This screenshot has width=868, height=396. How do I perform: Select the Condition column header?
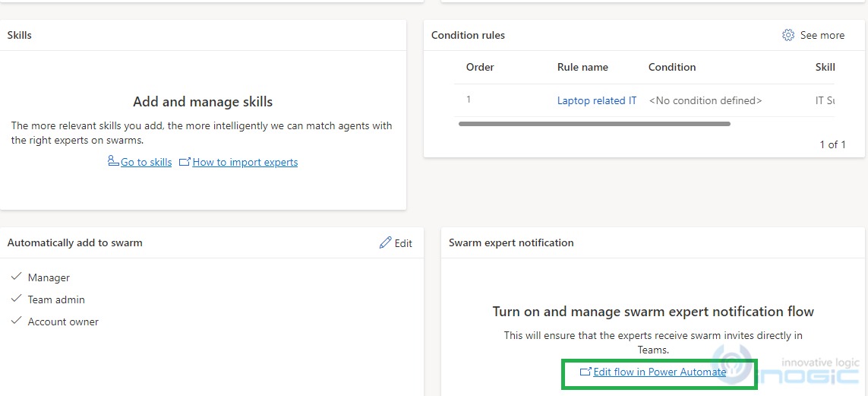672,68
